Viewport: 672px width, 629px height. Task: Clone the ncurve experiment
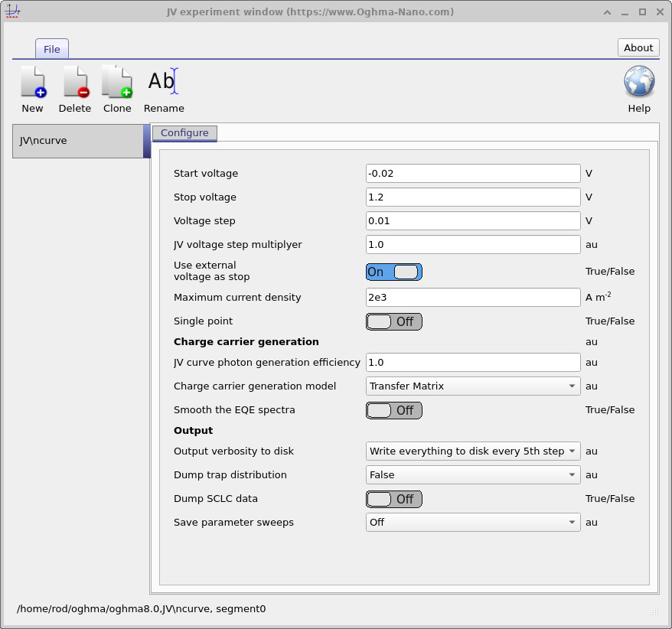116,86
